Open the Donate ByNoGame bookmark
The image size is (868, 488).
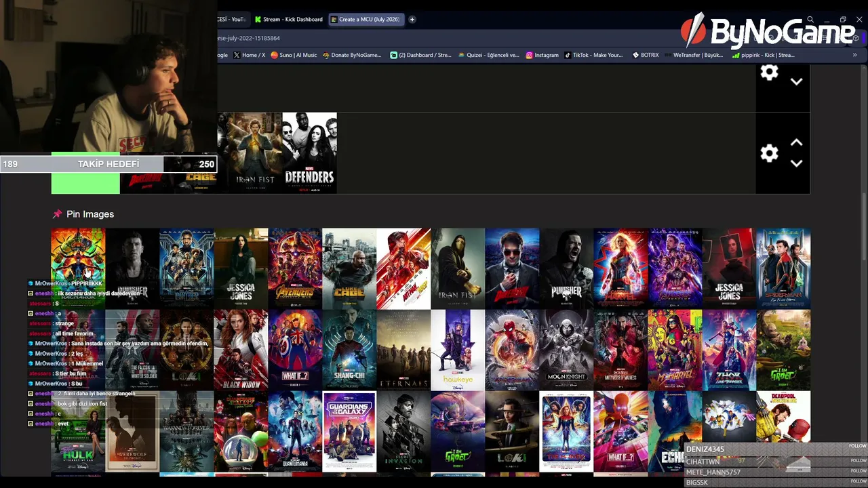point(352,55)
